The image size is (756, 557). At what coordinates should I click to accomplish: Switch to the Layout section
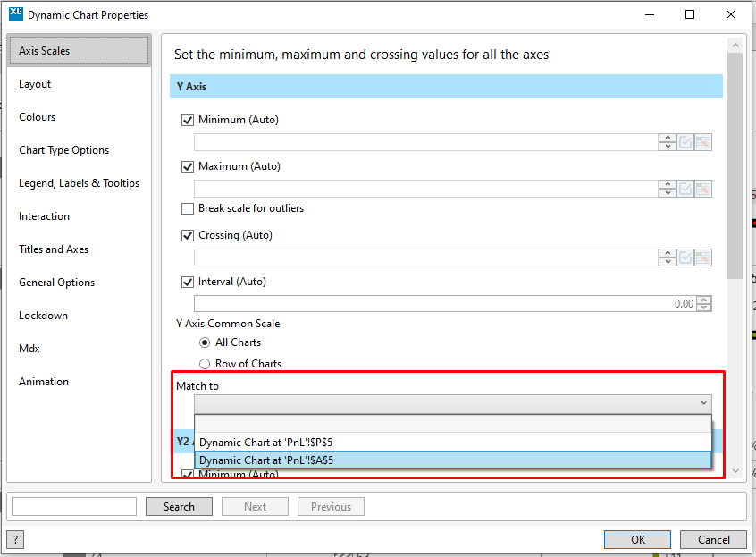[x=34, y=83]
